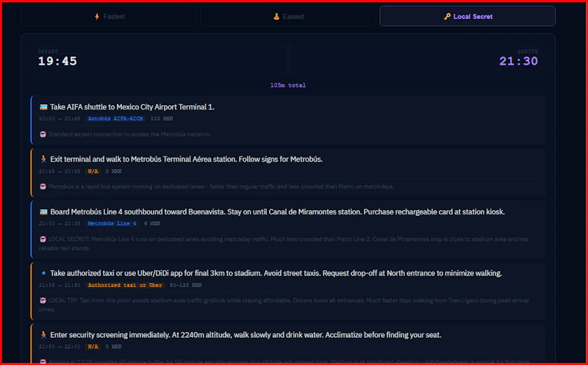588x365 pixels.
Task: Click tip icon next to LOCAL TIP note
Action: 43,300
